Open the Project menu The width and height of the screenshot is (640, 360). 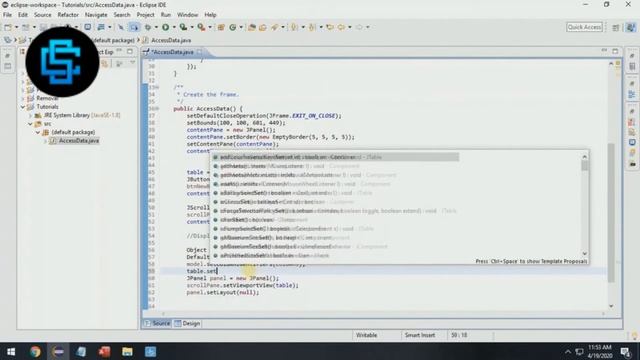[x=145, y=15]
